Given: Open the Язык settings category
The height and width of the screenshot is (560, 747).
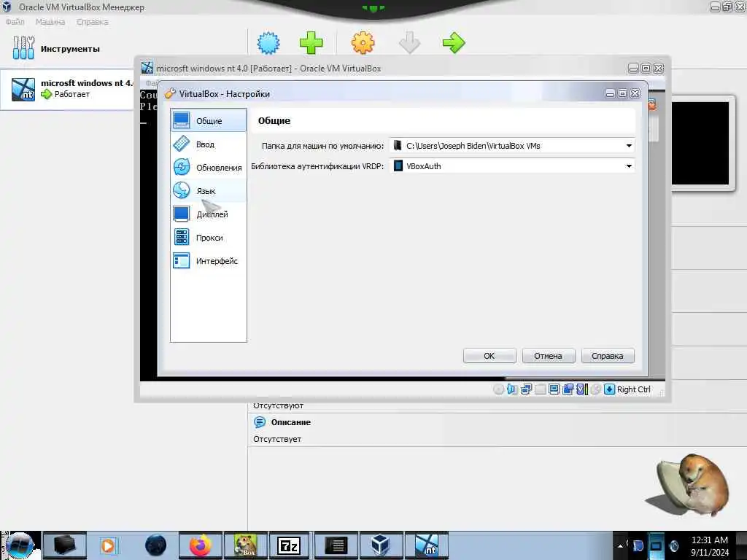Looking at the screenshot, I should [208, 191].
